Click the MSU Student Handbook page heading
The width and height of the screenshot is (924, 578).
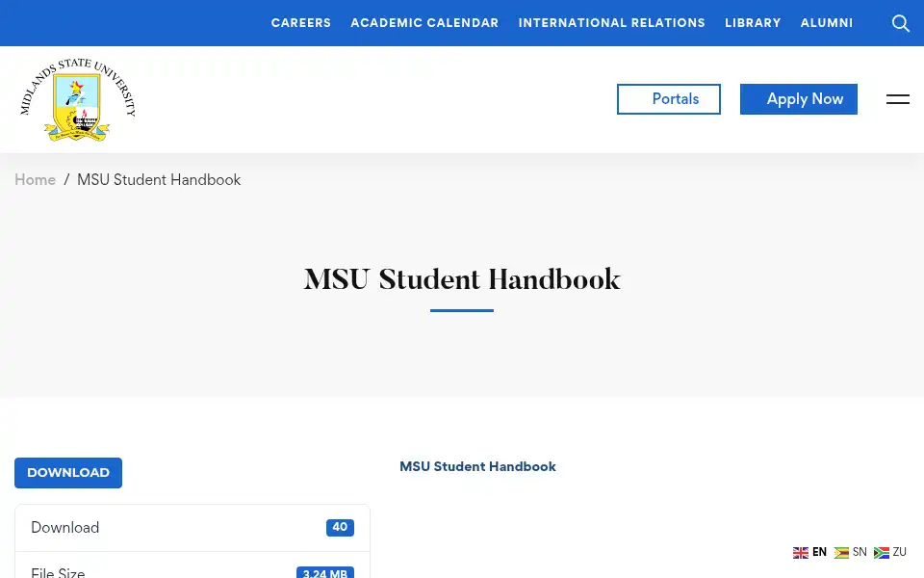462,279
